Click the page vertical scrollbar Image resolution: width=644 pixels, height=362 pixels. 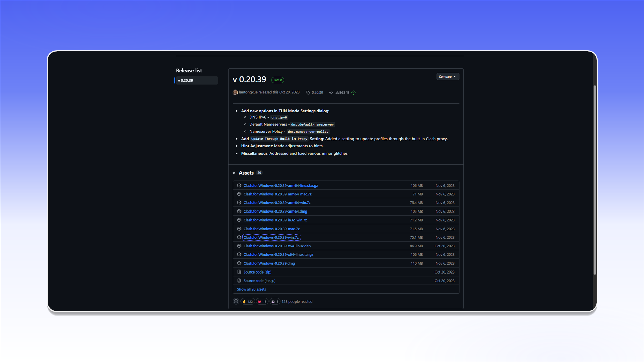[x=595, y=180]
